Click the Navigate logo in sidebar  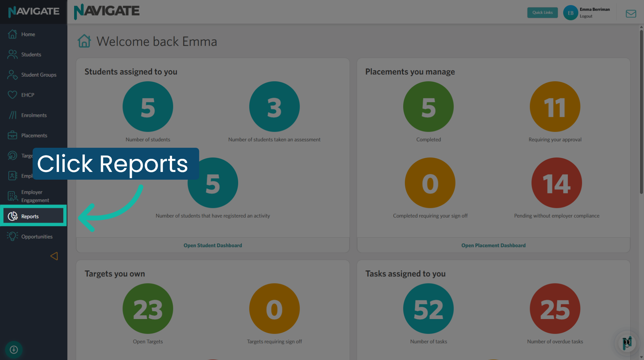pyautogui.click(x=34, y=11)
